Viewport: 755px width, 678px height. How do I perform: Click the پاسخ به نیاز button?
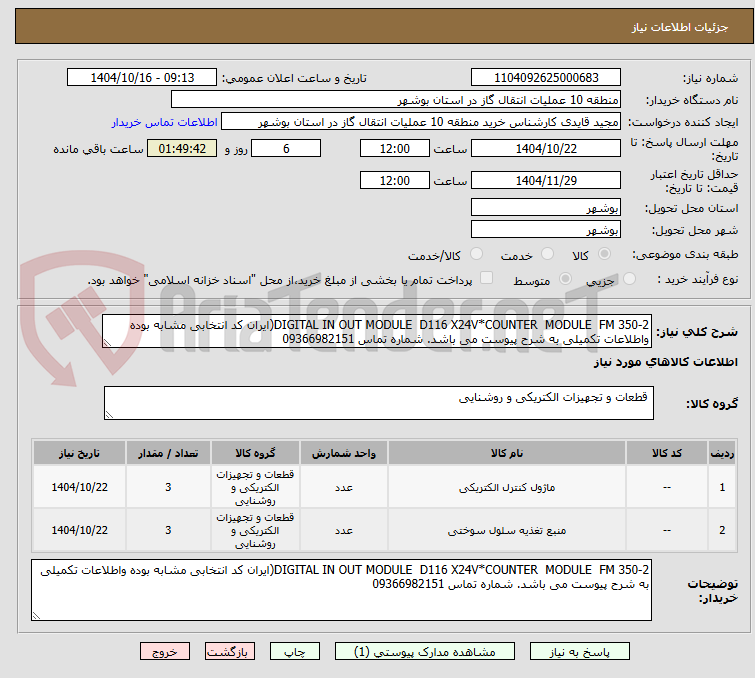tap(579, 652)
